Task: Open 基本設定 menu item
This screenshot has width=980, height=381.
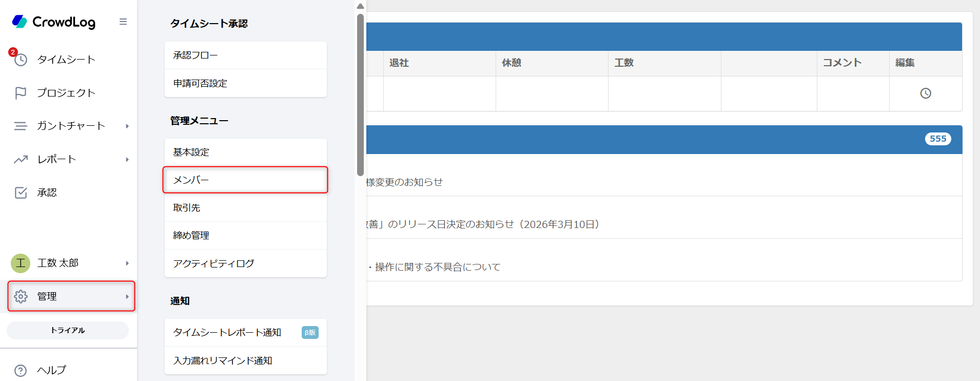Action: pos(245,152)
